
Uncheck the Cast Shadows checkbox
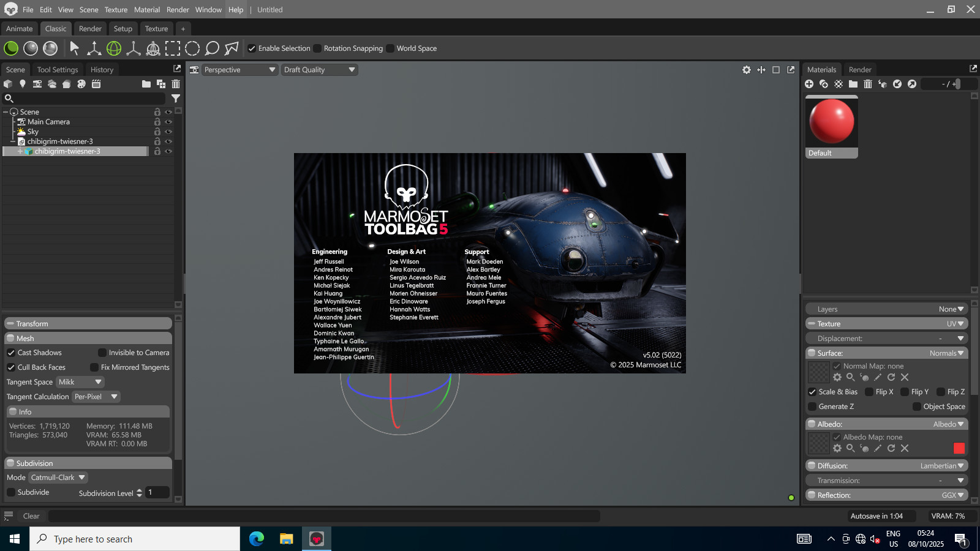pyautogui.click(x=11, y=353)
